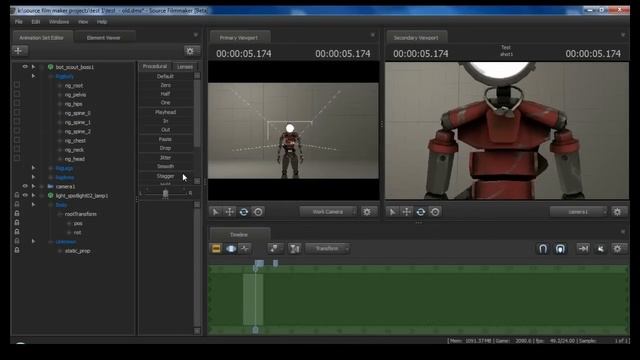640x360 pixels.
Task: Toggle visibility eye for camera1
Action: [25, 186]
